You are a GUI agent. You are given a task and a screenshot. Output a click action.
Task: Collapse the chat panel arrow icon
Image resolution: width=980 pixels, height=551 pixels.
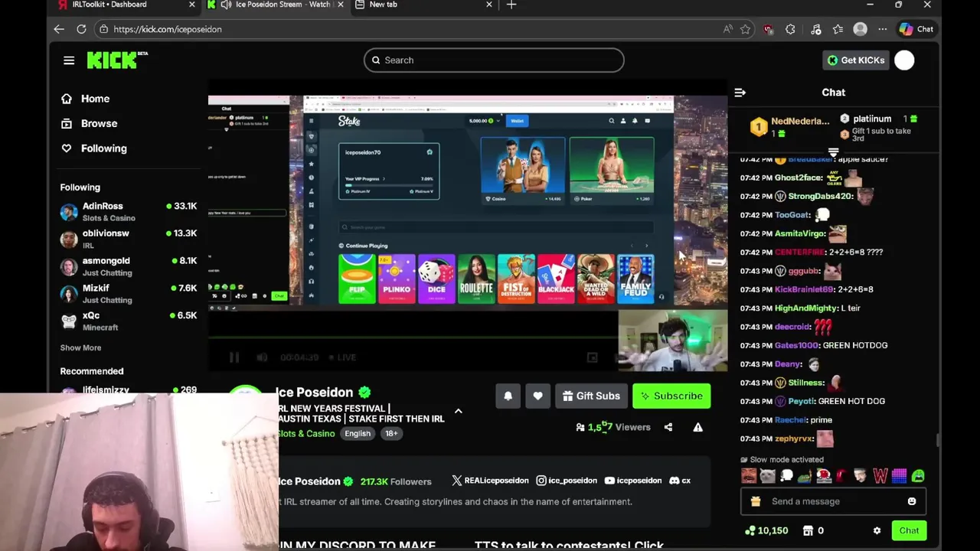(x=740, y=93)
